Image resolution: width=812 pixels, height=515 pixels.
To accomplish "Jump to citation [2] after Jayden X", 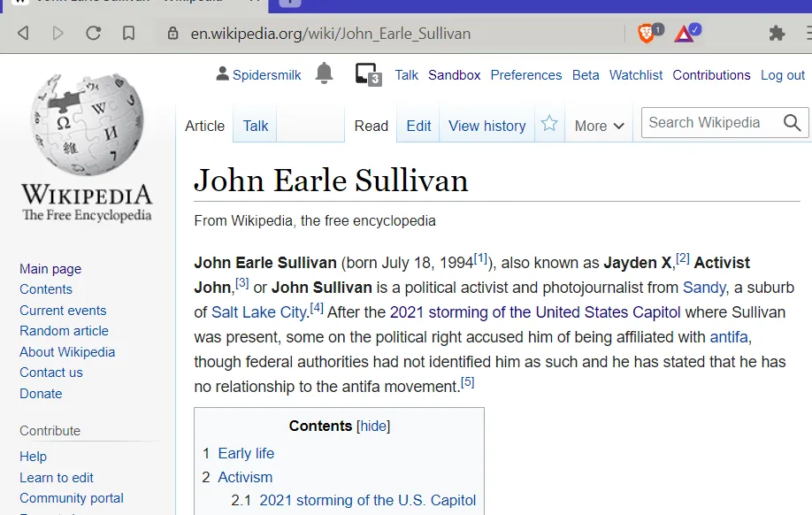I will click(x=683, y=258).
